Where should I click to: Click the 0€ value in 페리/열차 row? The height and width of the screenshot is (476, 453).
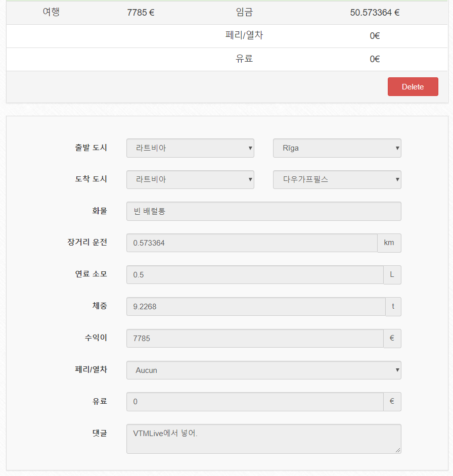375,36
